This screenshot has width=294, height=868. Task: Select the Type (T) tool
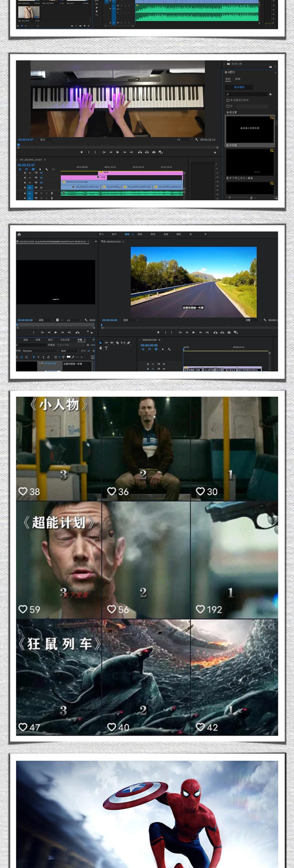pyautogui.click(x=106, y=348)
